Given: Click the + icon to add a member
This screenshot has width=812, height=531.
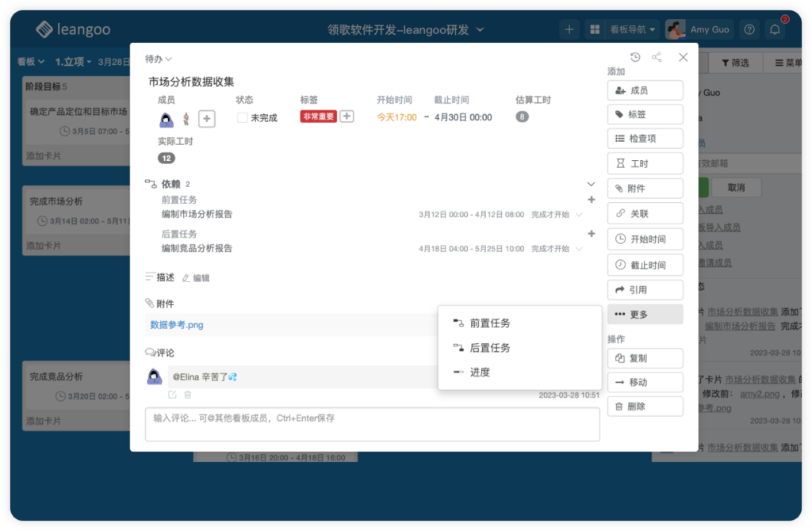Looking at the screenshot, I should pos(206,119).
